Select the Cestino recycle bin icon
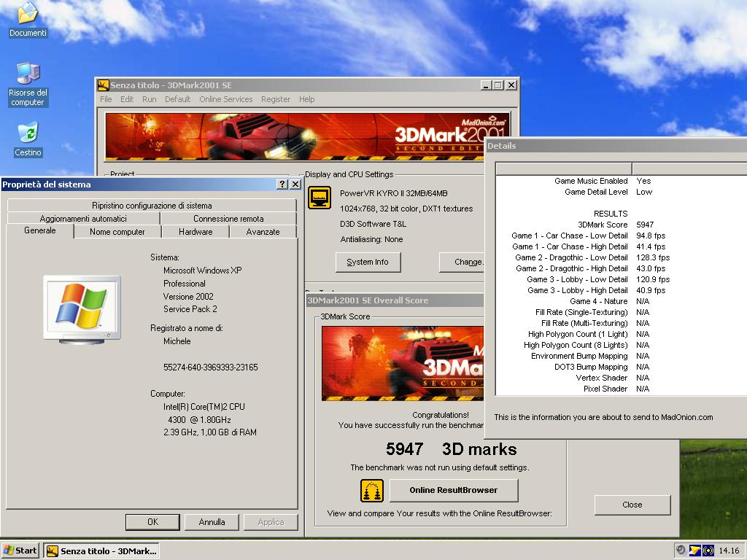The height and width of the screenshot is (560, 747). tap(28, 139)
